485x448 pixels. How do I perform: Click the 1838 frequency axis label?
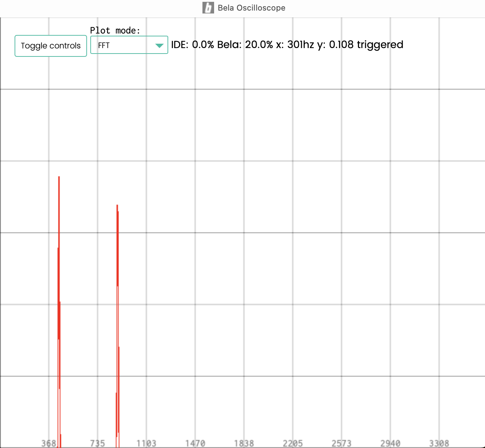click(x=244, y=443)
